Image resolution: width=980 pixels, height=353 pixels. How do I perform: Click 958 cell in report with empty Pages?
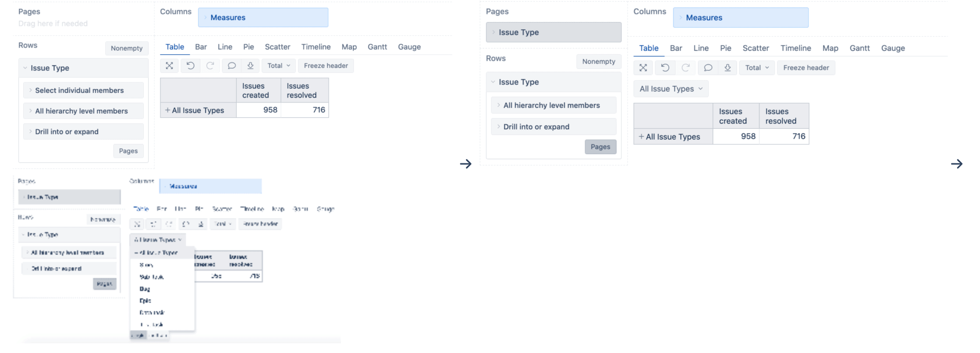click(259, 110)
